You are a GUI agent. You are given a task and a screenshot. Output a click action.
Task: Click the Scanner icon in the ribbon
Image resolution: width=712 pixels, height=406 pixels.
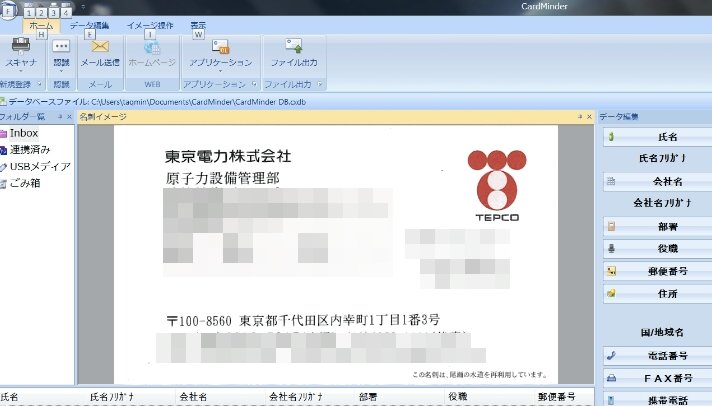click(20, 45)
